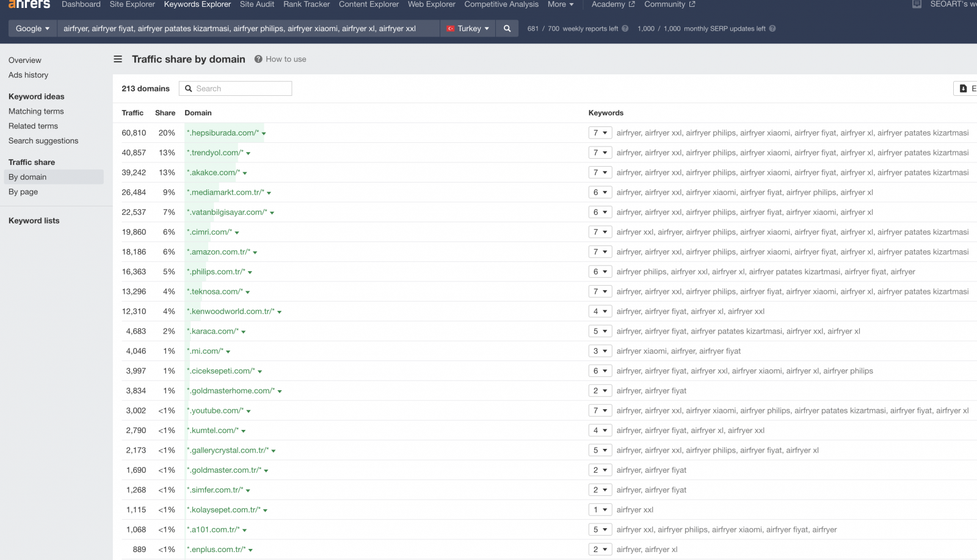Open the More menu dropdown
This screenshot has height=560, width=977.
[x=561, y=4]
